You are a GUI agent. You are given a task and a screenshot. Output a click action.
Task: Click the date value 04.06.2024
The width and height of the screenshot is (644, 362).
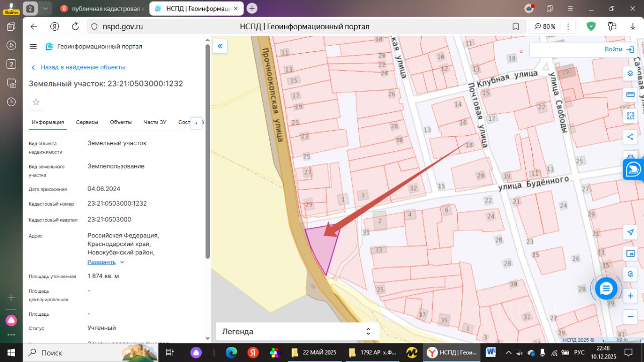tap(104, 189)
